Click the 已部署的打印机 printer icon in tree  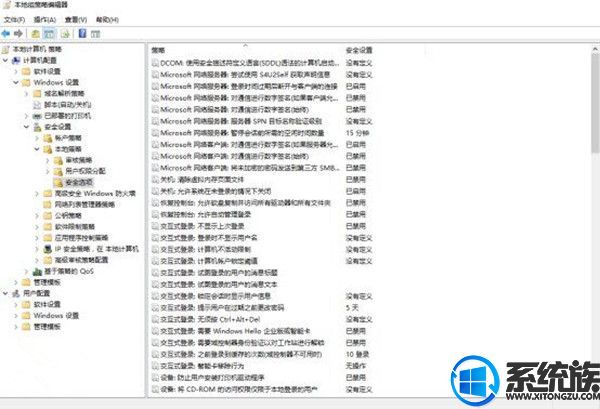click(x=37, y=116)
